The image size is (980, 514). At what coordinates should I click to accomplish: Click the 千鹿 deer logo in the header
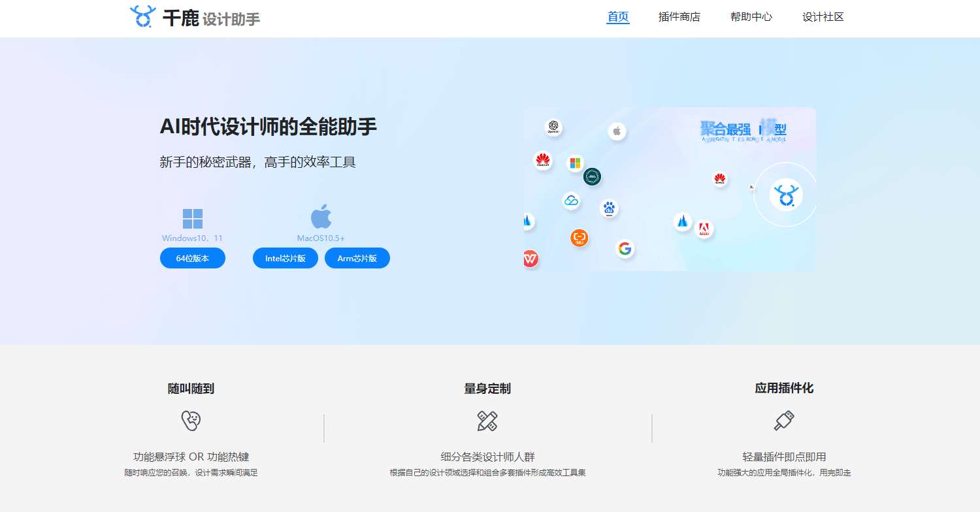click(143, 16)
